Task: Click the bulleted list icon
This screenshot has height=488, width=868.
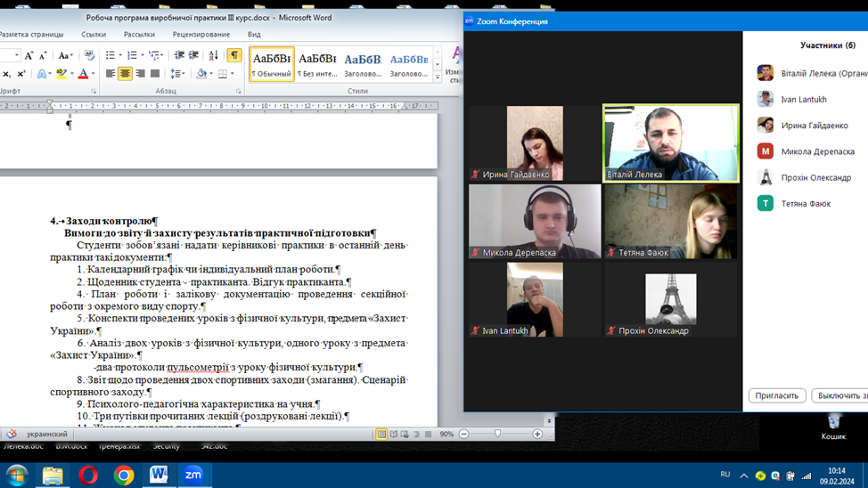Action: tap(111, 55)
